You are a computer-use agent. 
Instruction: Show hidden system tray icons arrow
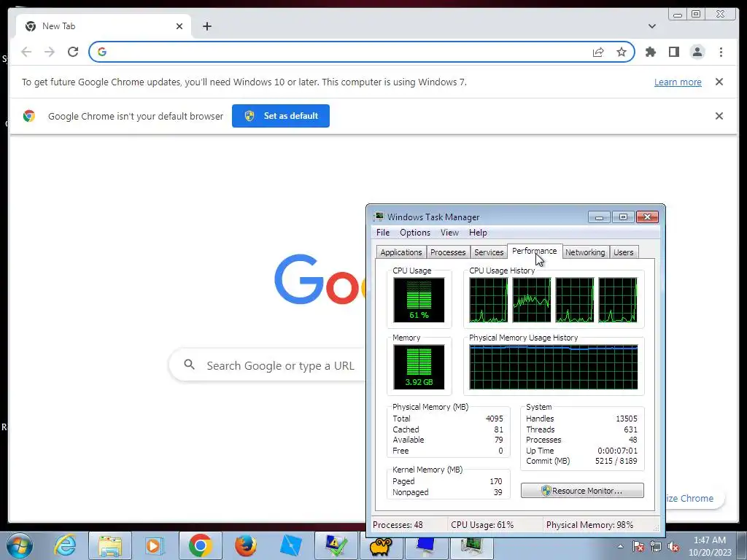pyautogui.click(x=620, y=546)
